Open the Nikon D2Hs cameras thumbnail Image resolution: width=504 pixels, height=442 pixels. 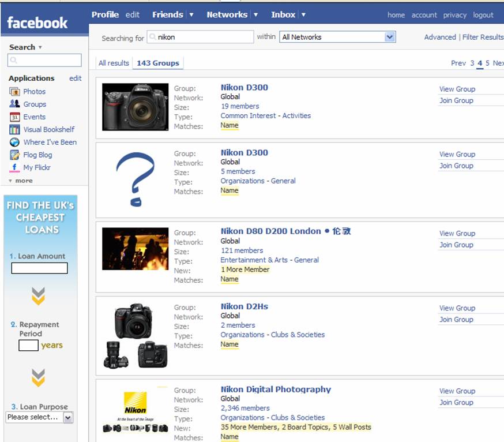click(136, 335)
